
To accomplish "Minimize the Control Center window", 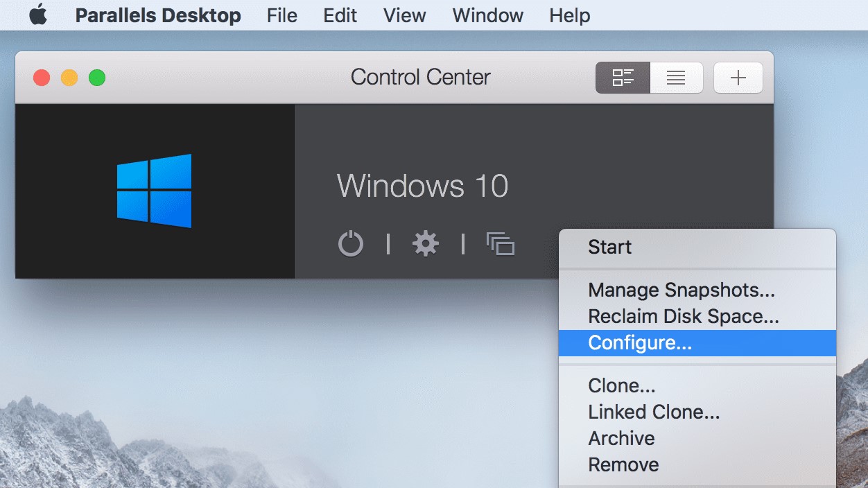I will tap(69, 78).
